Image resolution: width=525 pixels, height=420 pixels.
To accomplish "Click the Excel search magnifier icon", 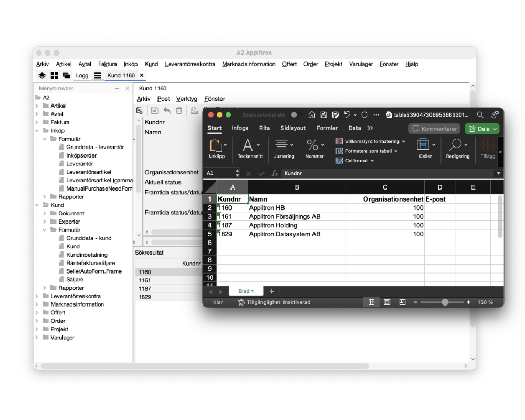I will pos(480,115).
